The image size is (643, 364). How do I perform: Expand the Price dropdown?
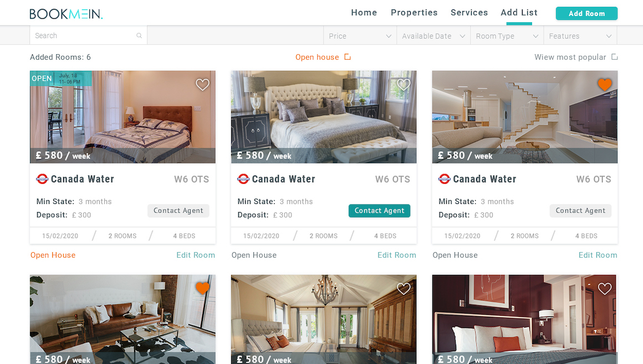[360, 35]
